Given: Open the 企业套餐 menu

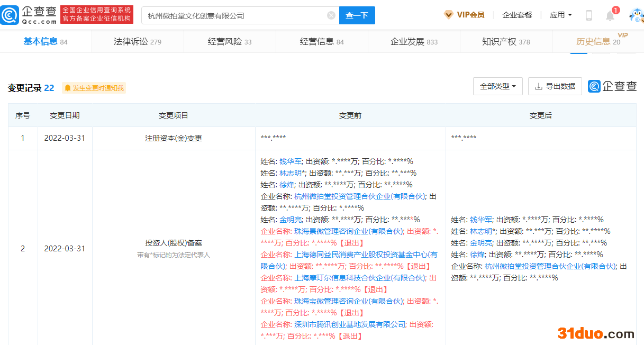Looking at the screenshot, I should [x=517, y=15].
